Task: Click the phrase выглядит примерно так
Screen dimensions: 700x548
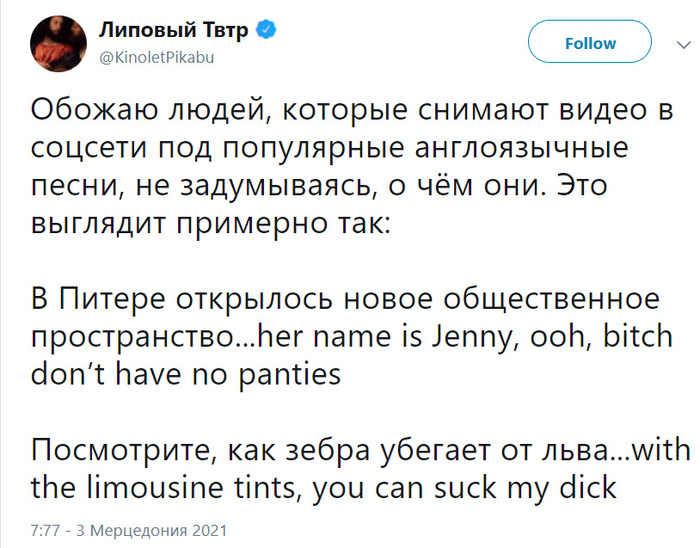Action: click(x=210, y=224)
